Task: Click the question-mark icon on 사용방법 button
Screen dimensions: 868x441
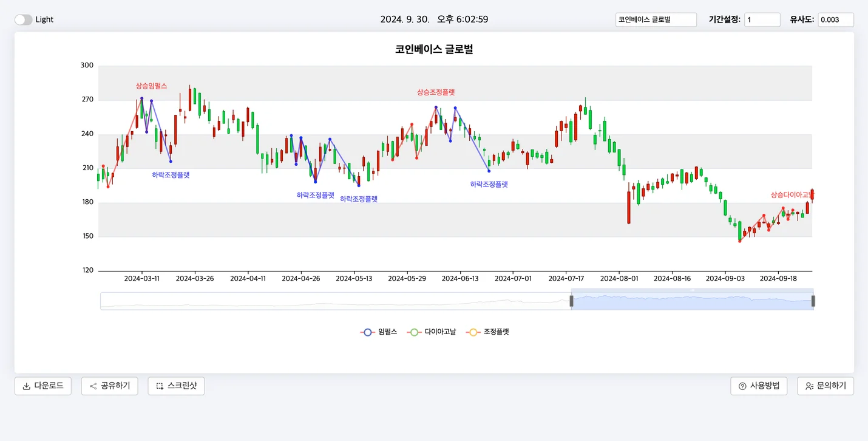Action: coord(742,386)
